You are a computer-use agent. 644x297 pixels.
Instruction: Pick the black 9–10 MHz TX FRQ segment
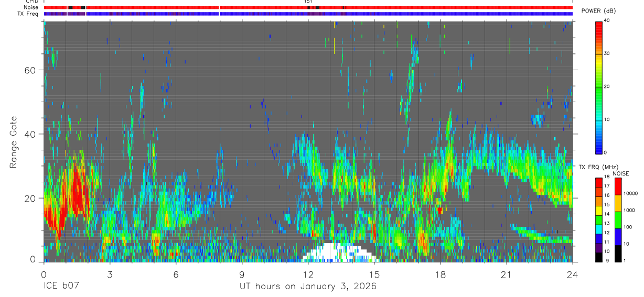598,258
